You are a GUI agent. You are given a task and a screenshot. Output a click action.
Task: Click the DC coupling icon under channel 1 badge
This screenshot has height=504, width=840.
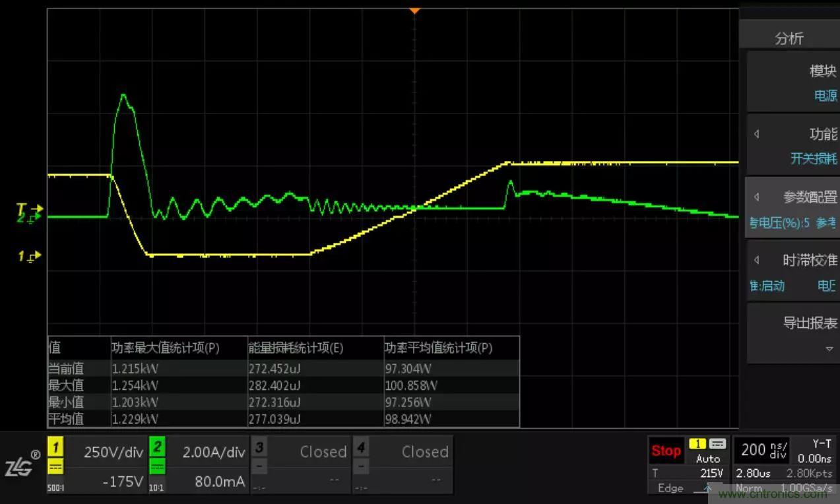tap(56, 466)
